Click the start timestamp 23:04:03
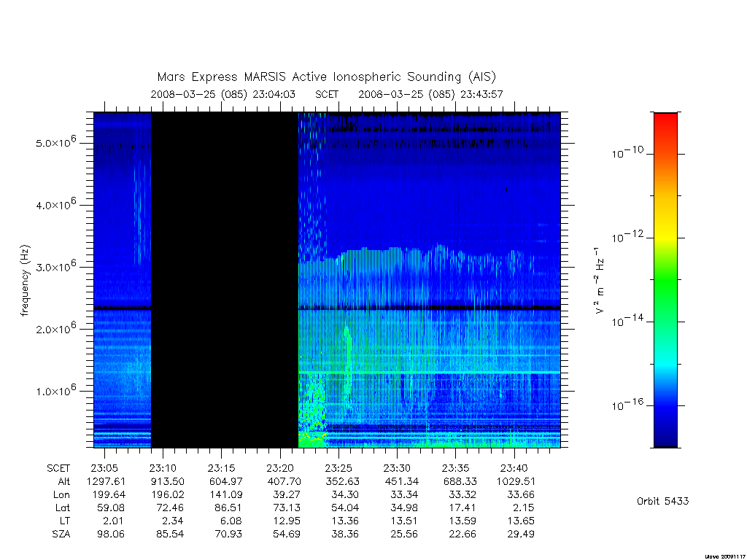Image resolution: width=747 pixels, height=560 pixels. 274,94
